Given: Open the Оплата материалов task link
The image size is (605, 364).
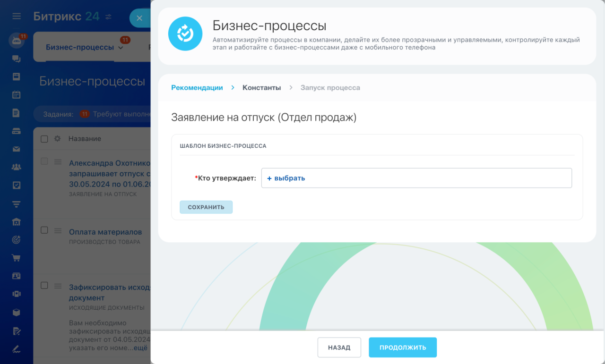Looking at the screenshot, I should pos(105,232).
